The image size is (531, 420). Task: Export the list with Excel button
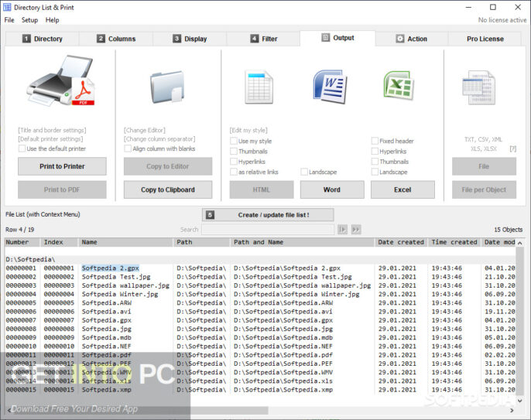(x=403, y=190)
